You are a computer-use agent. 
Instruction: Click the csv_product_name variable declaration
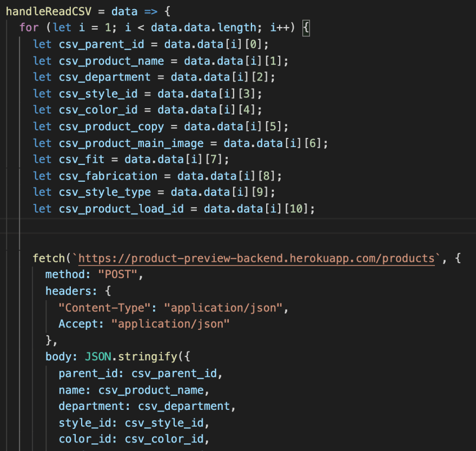[111, 61]
